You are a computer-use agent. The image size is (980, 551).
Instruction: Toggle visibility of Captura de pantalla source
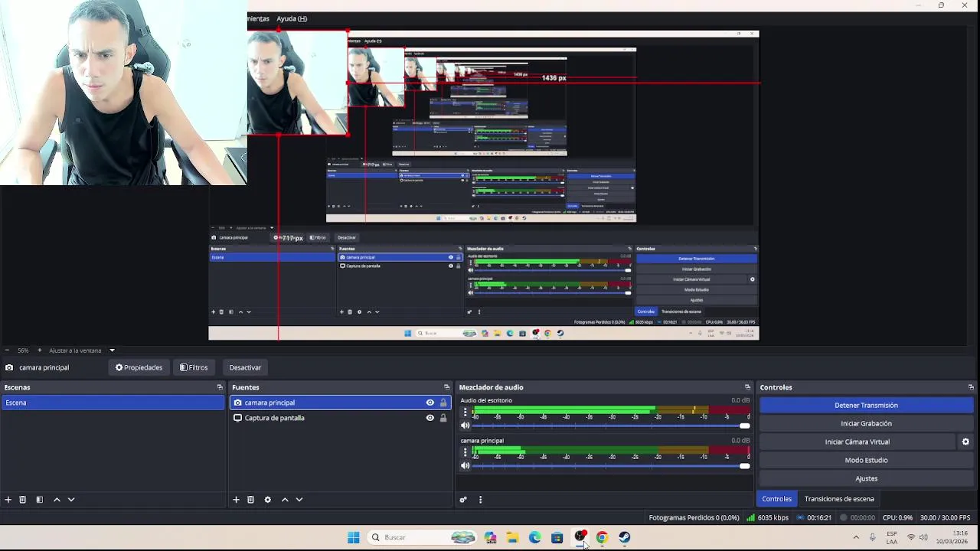(430, 418)
